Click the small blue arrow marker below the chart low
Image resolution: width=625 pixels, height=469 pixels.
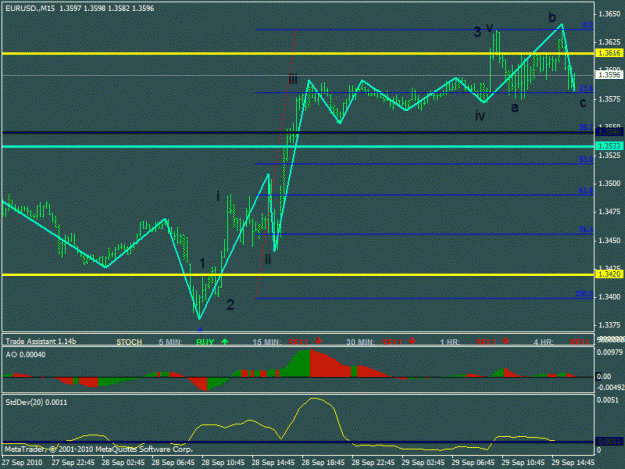200,329
